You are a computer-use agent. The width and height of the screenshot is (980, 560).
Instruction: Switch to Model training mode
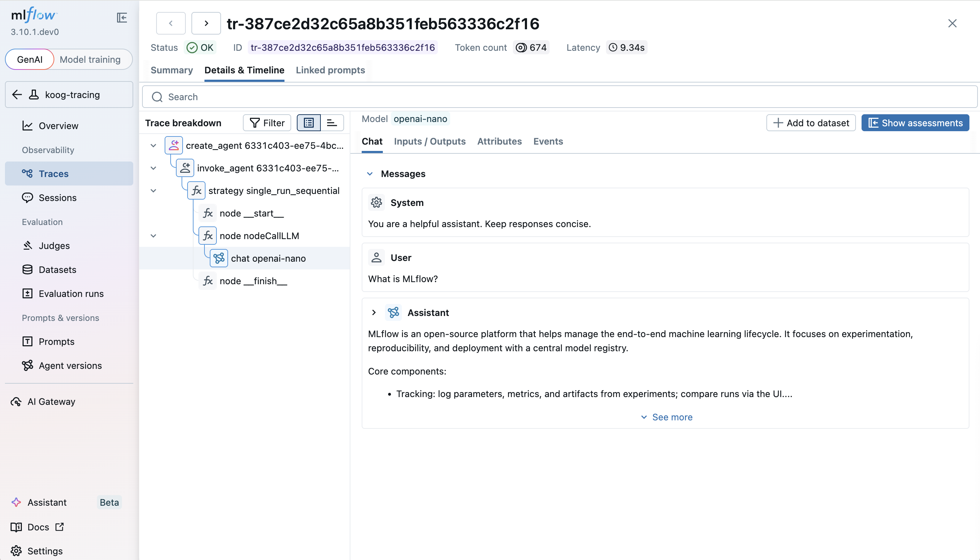(90, 59)
